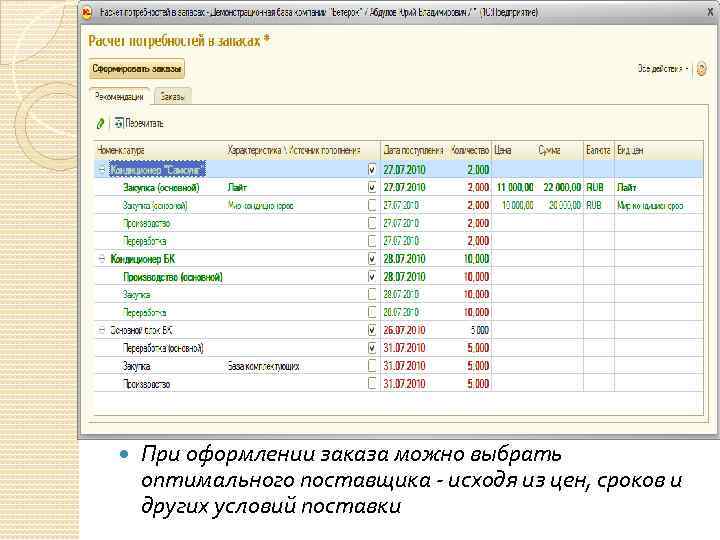Click the Дата поступления column header
The width and height of the screenshot is (720, 540).
[414, 151]
